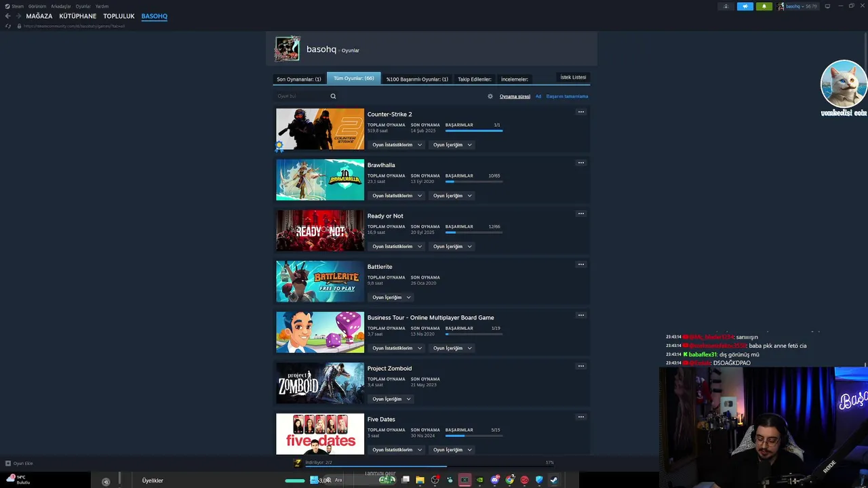The image size is (868, 488).
Task: Reload the page with refresh icon
Action: pyautogui.click(x=8, y=26)
